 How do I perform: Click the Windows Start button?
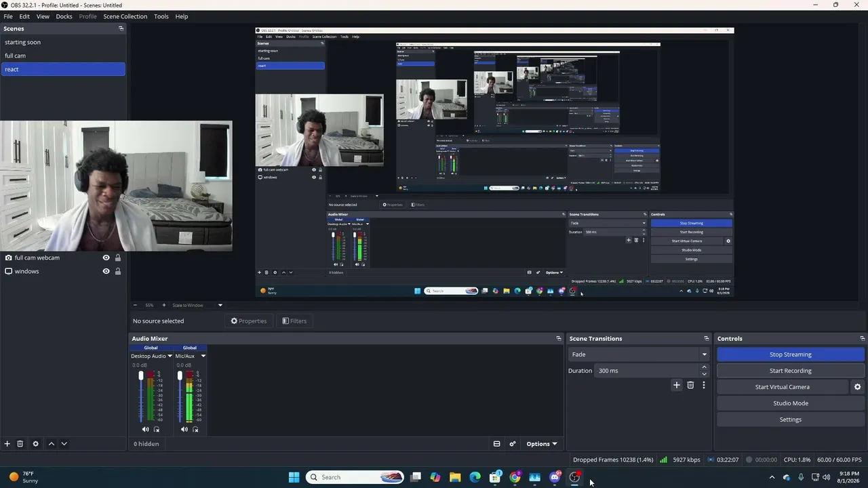coord(294,477)
